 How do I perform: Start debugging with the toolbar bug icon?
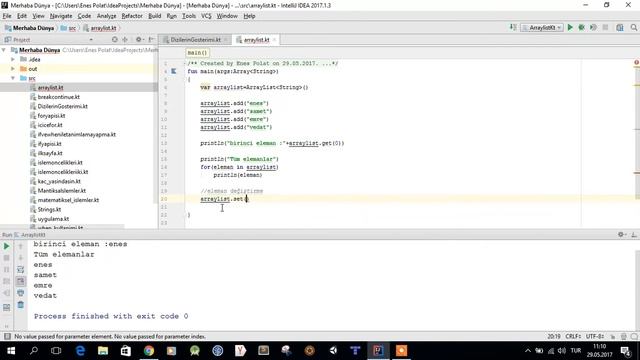tap(582, 27)
